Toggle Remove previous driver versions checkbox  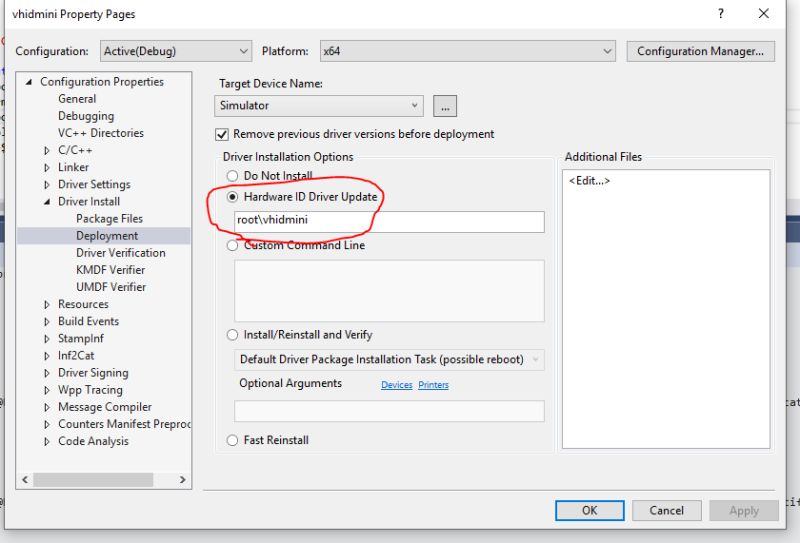pyautogui.click(x=221, y=134)
